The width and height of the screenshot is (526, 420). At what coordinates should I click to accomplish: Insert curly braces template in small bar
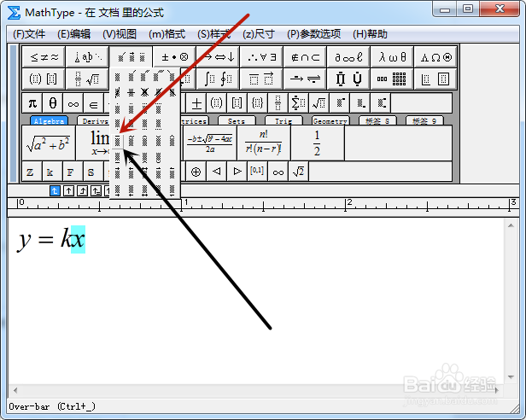257,103
